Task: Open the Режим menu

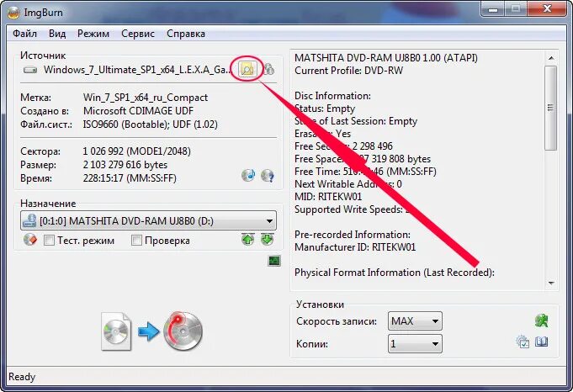Action: [93, 34]
